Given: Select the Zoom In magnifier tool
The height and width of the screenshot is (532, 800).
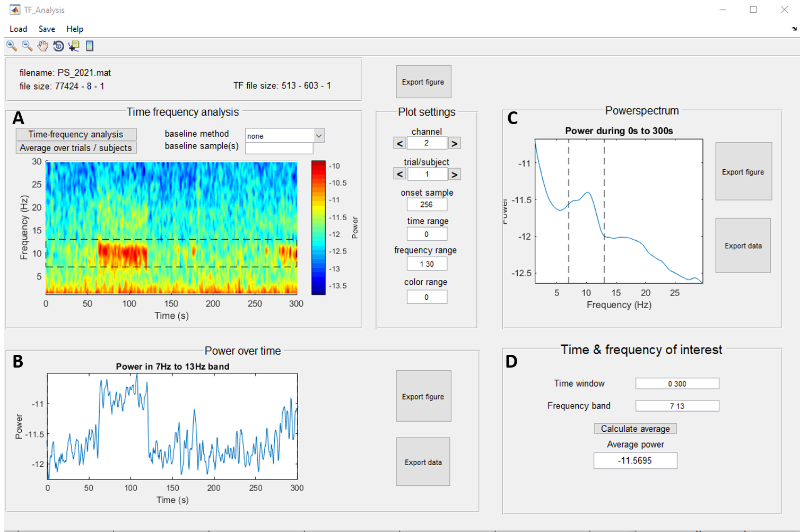Looking at the screenshot, I should coord(11,46).
